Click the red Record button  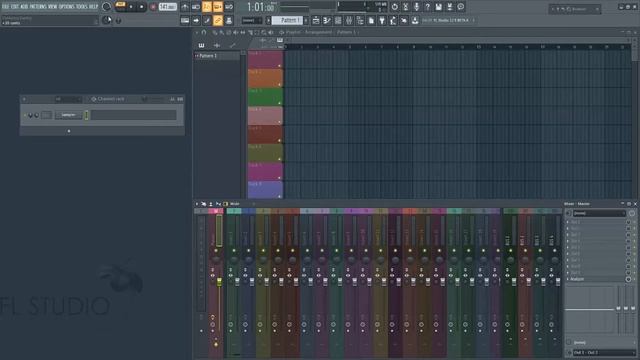point(153,7)
